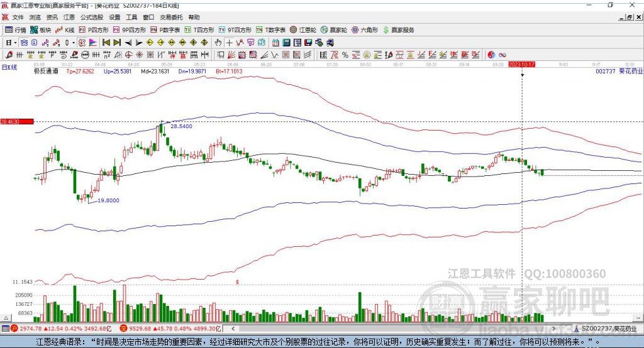Expand the candle style dropdown arrow

click(74, 43)
